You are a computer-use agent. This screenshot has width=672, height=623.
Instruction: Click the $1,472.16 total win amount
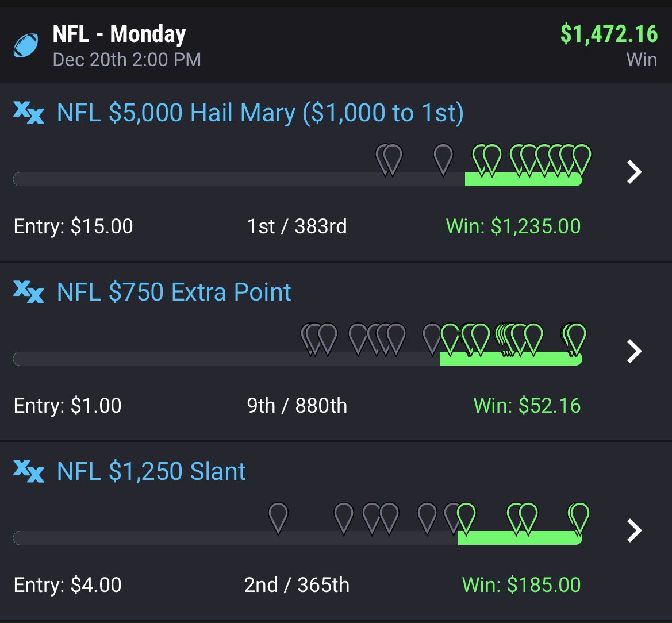(609, 34)
